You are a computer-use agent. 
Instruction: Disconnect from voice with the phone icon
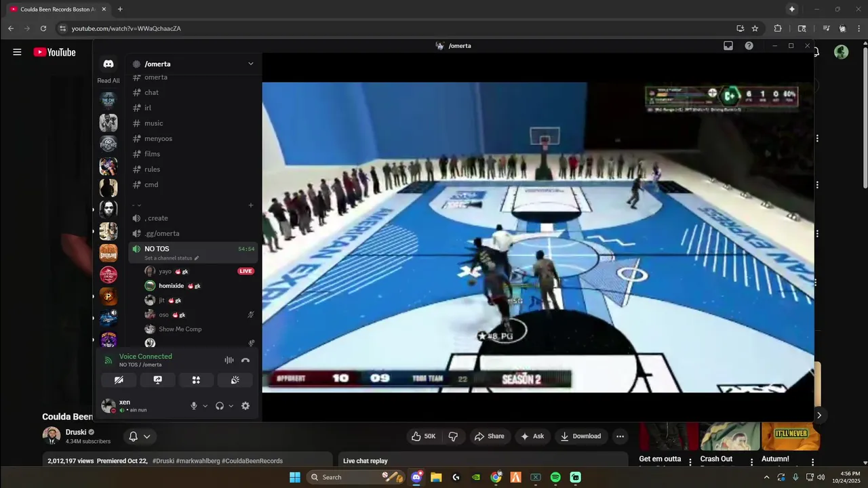245,361
